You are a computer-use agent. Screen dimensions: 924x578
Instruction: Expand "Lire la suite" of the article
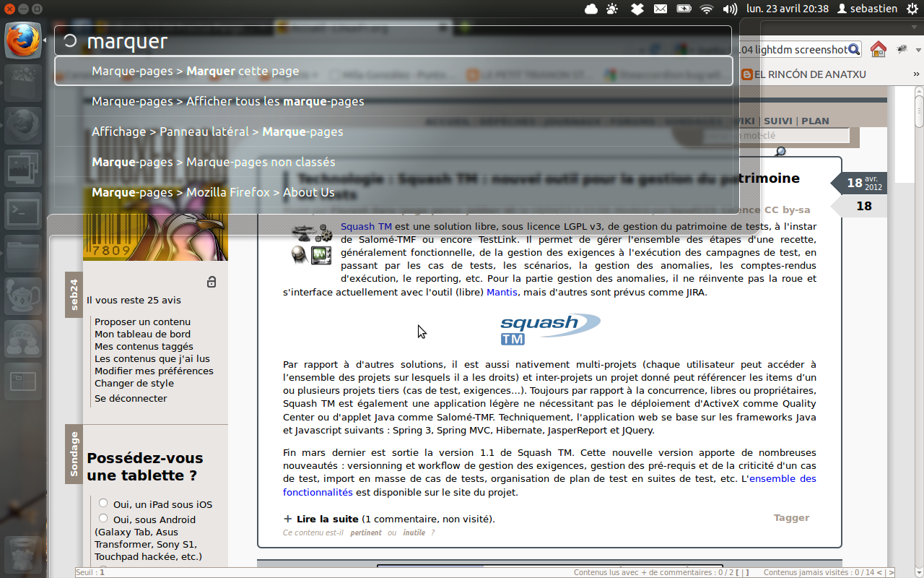click(327, 519)
